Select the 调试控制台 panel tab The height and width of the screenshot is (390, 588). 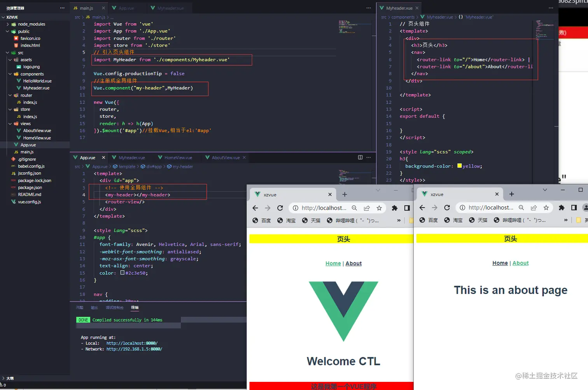point(114,308)
